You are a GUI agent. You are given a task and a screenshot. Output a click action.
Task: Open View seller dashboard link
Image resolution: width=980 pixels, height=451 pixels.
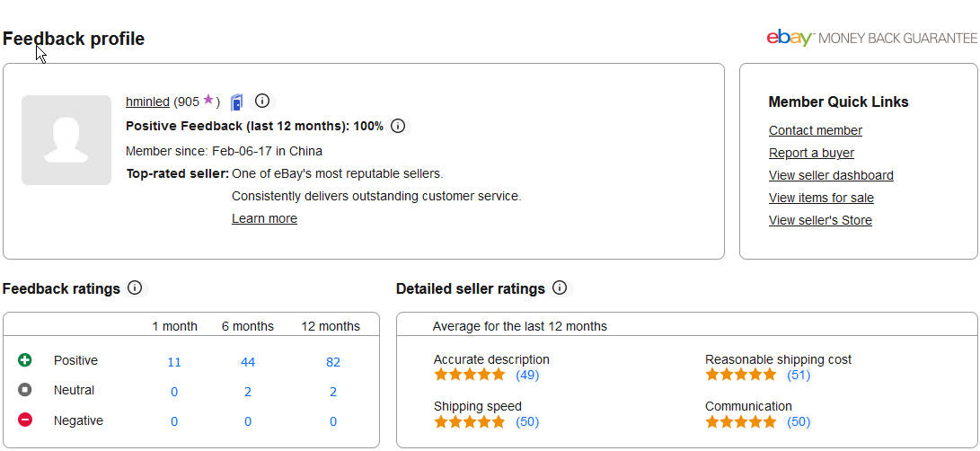pyautogui.click(x=831, y=175)
